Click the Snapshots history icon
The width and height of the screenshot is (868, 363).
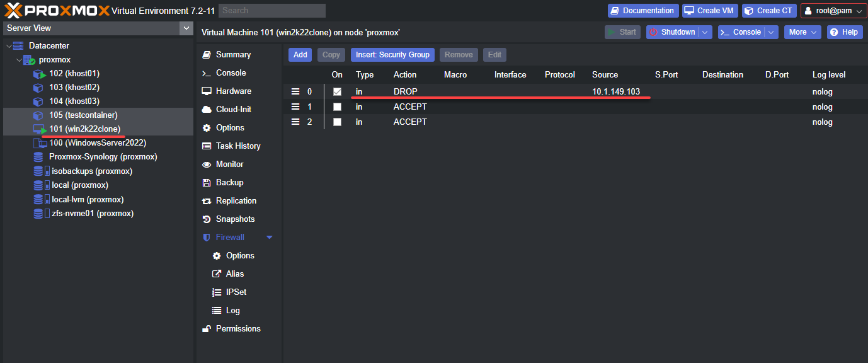(206, 219)
